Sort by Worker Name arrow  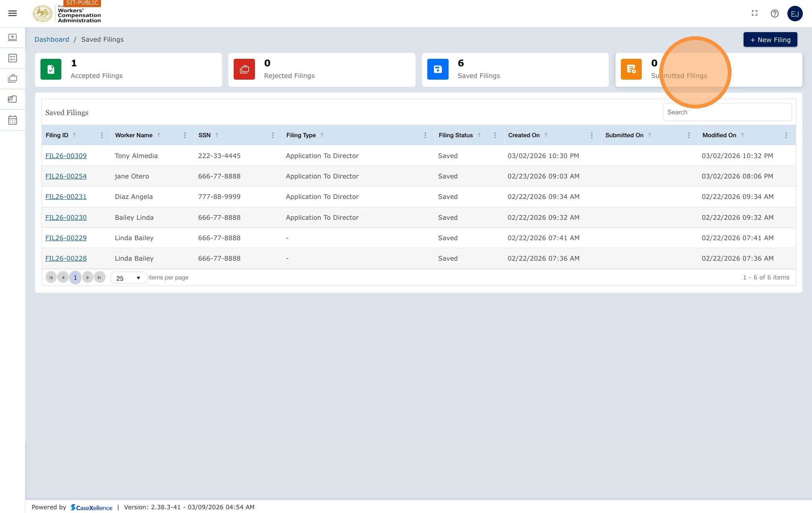click(x=159, y=135)
